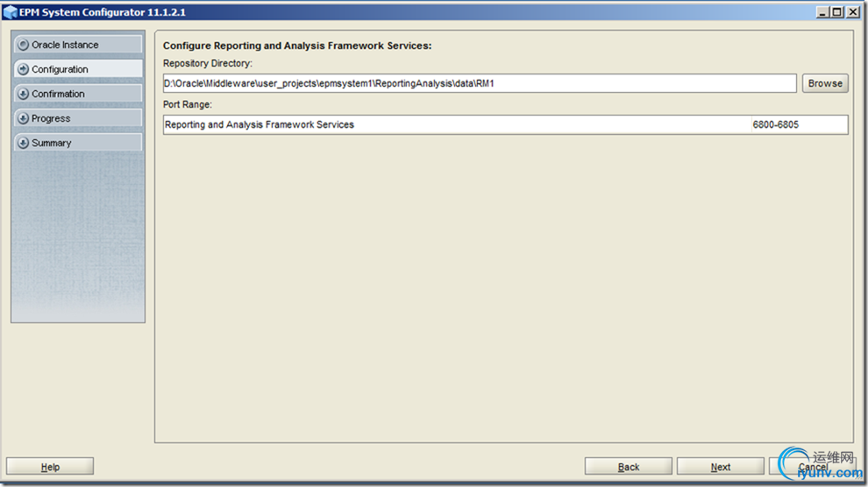Click the Configure Reporting and Analysis heading
The width and height of the screenshot is (868, 487).
tap(297, 46)
